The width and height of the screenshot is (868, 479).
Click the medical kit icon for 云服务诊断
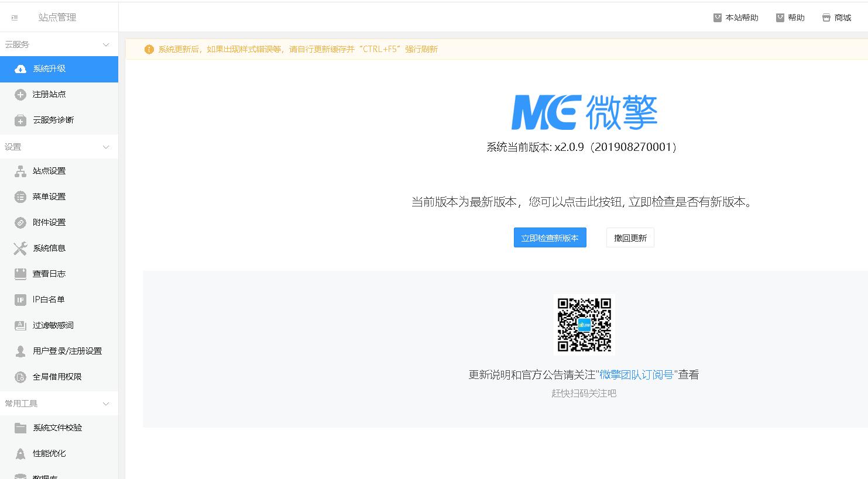click(x=20, y=120)
